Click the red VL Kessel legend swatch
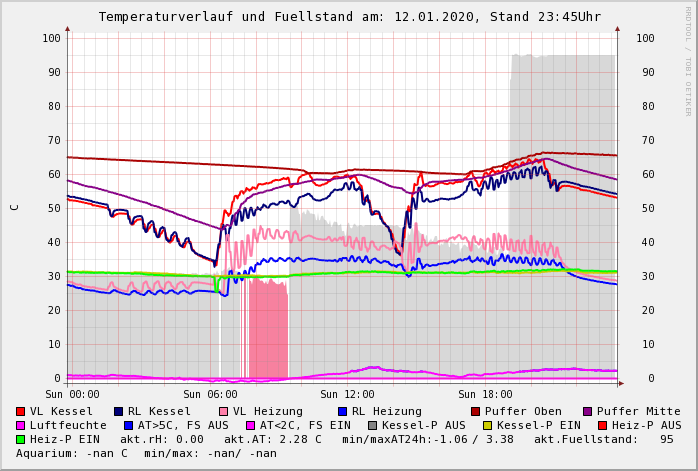Screen dimensions: 698x471 coord(21,411)
